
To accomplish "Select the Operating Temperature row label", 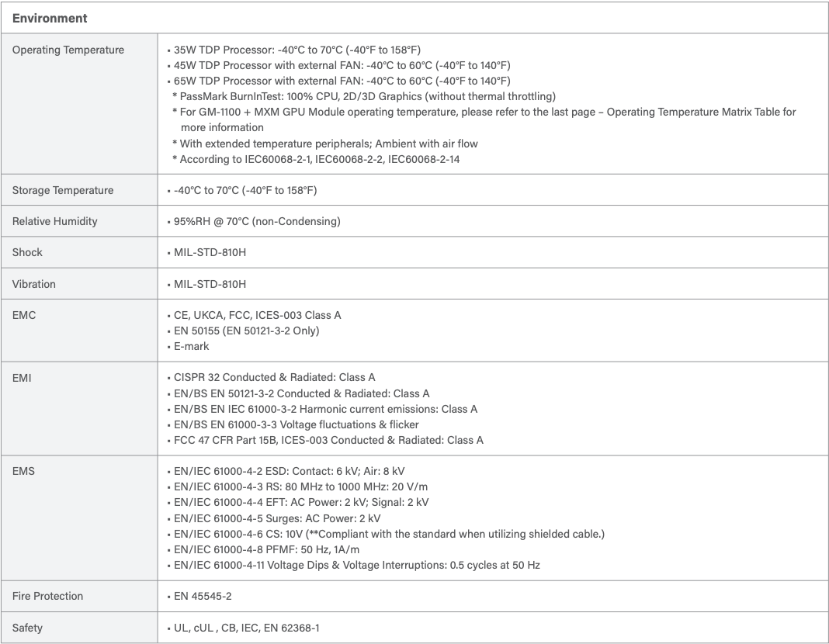I will 68,50.
